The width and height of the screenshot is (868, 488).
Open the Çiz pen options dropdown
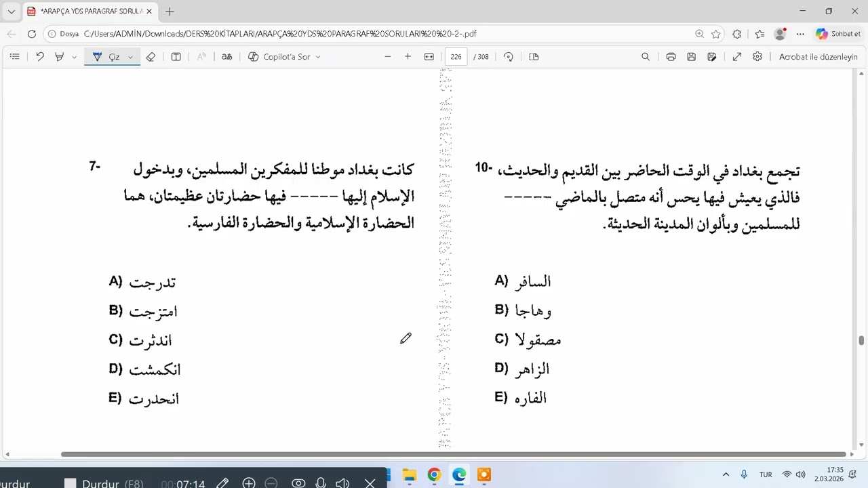(x=130, y=57)
